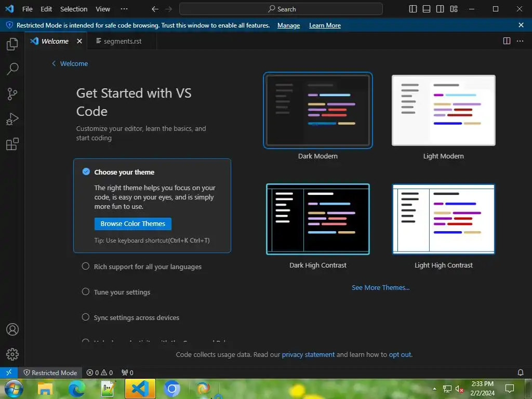
Task: Open the Explorer view in activity bar
Action: click(12, 44)
